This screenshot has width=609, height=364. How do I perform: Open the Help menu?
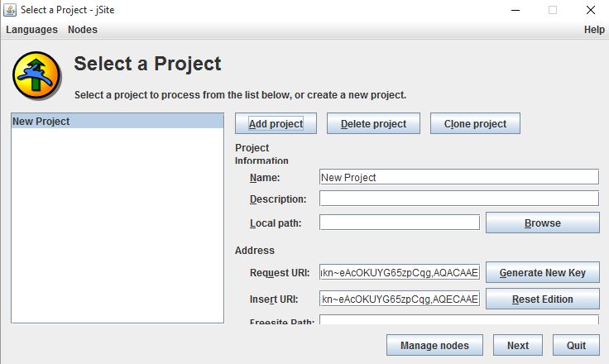click(x=594, y=30)
